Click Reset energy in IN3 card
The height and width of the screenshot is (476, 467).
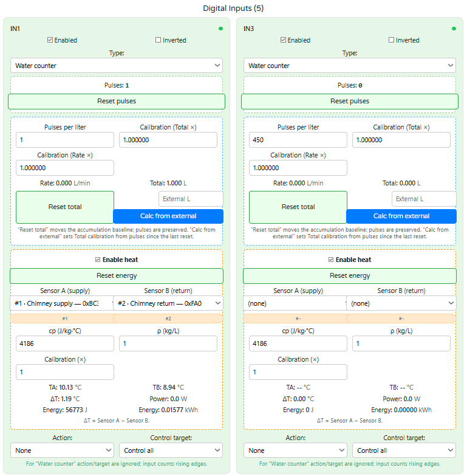[350, 275]
